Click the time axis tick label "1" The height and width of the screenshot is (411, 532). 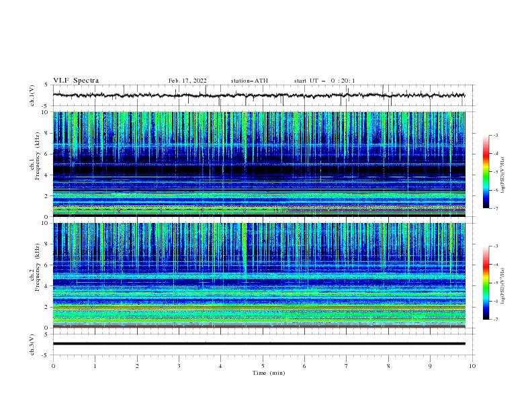[95, 366]
